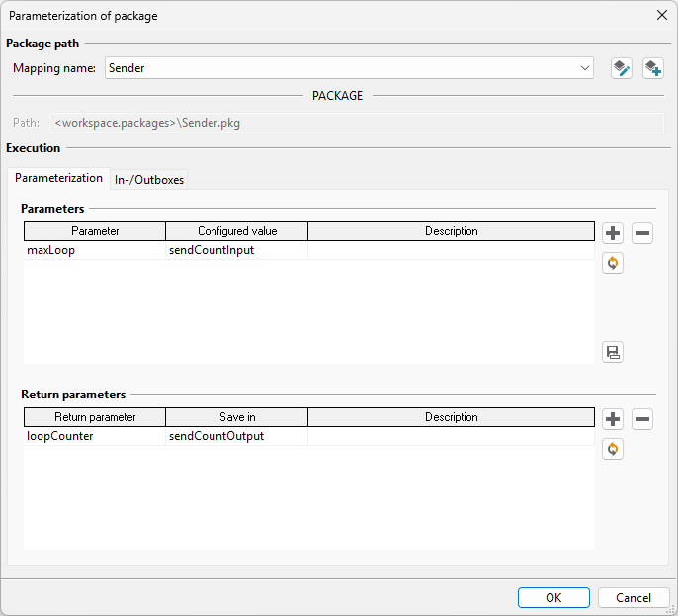Remove return parameter with minus button
This screenshot has height=616, width=678.
(642, 419)
